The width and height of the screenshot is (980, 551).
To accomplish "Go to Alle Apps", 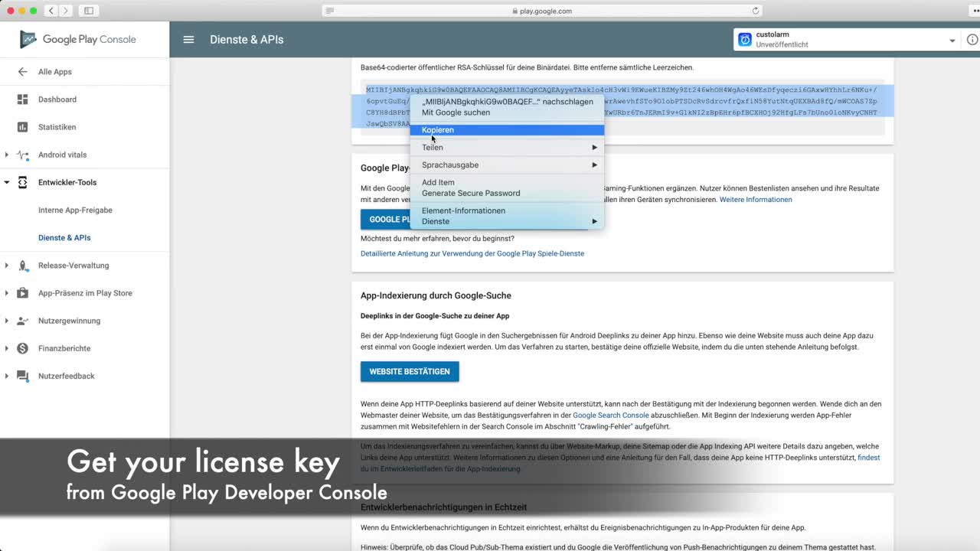I will coord(55,72).
